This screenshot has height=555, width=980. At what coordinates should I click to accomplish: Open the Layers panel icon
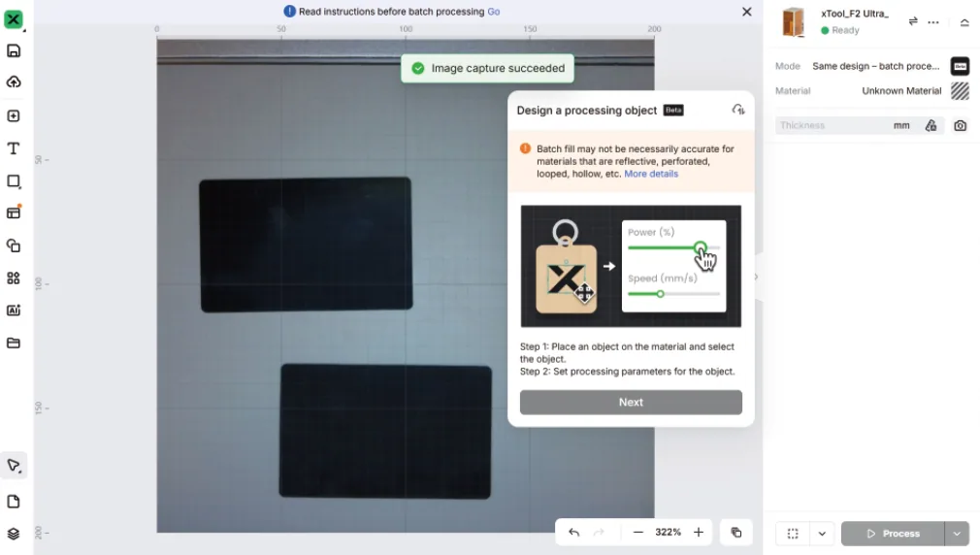tap(14, 534)
